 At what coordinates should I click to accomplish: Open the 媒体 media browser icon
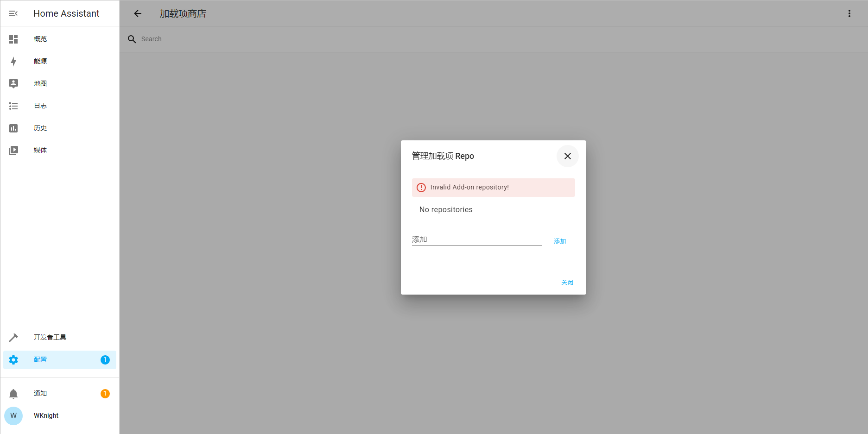coord(13,151)
